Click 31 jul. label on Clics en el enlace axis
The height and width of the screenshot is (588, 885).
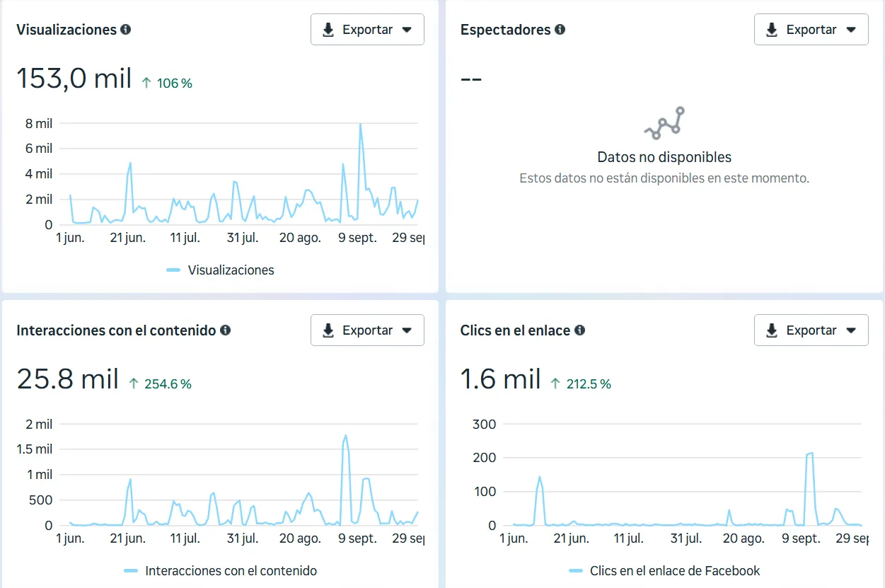pos(686,538)
